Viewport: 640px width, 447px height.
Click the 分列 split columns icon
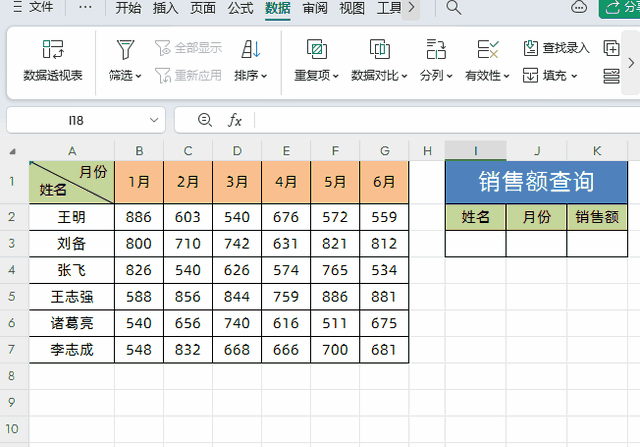[436, 49]
